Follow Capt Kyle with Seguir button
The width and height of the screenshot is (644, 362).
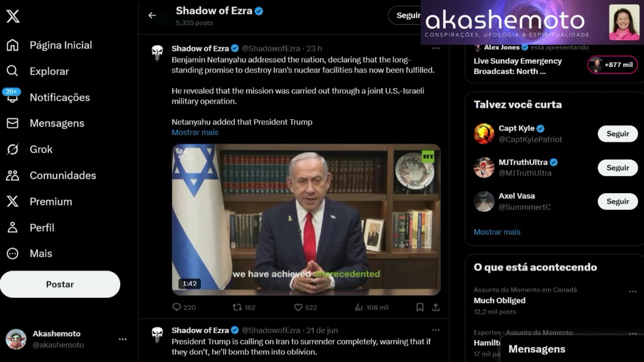(x=617, y=134)
